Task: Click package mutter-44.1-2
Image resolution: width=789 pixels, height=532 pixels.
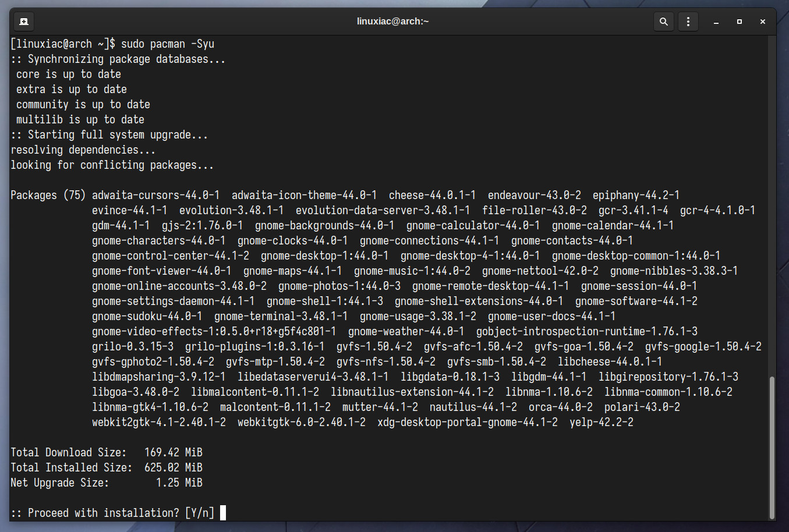Action: point(380,407)
